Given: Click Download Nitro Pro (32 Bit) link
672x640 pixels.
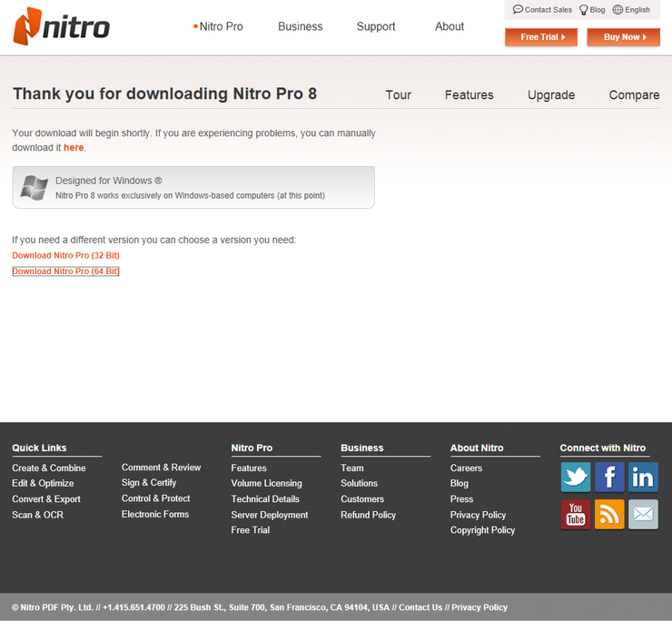Looking at the screenshot, I should (65, 256).
